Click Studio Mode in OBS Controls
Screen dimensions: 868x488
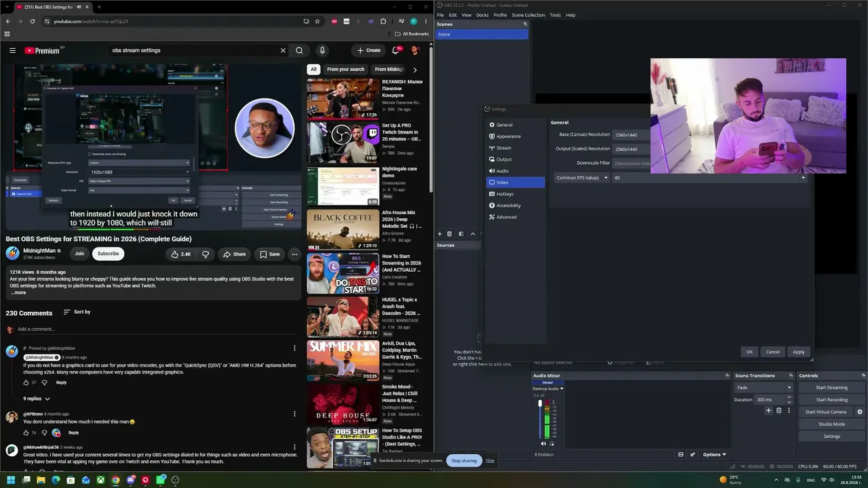click(x=831, y=424)
